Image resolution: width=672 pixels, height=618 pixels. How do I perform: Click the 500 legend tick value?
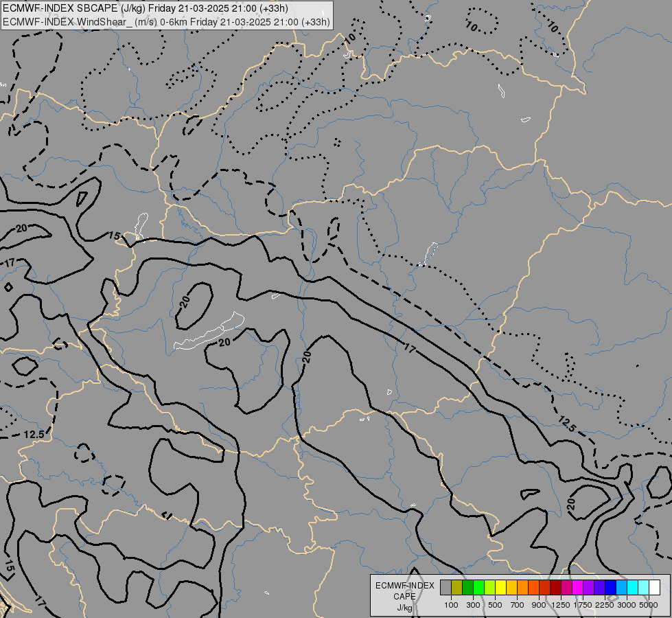495,605
